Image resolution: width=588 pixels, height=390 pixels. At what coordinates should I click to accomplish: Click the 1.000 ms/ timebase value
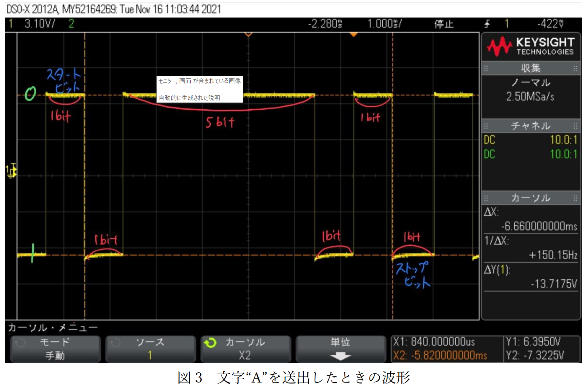(385, 24)
